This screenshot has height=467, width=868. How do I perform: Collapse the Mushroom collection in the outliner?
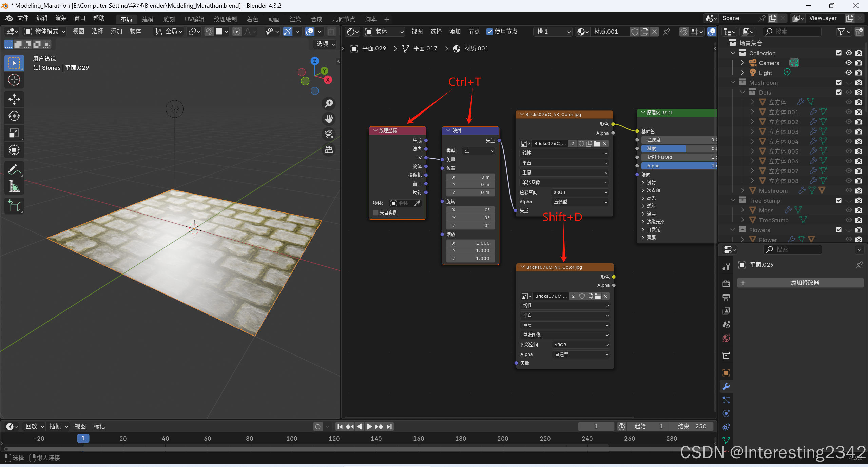[733, 82]
